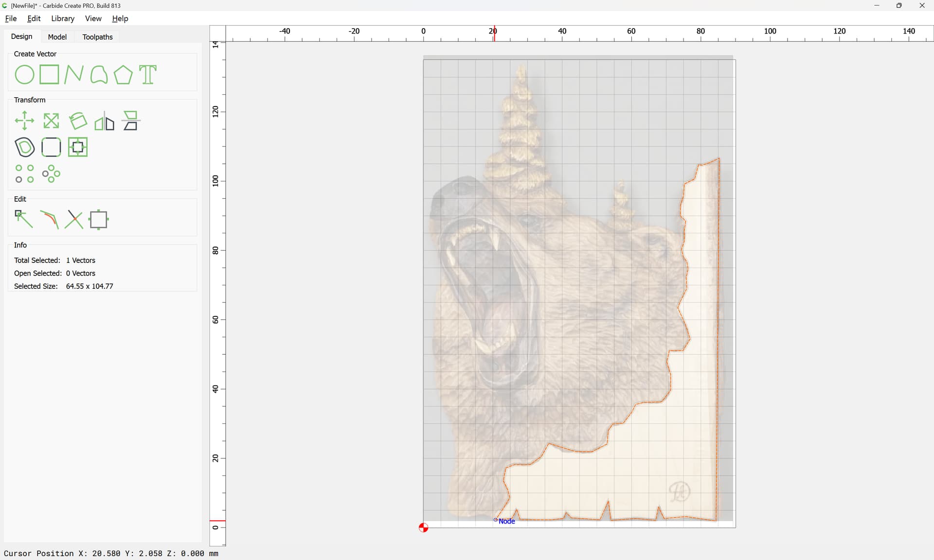
Task: Open the Linear Array tool
Action: point(24,174)
